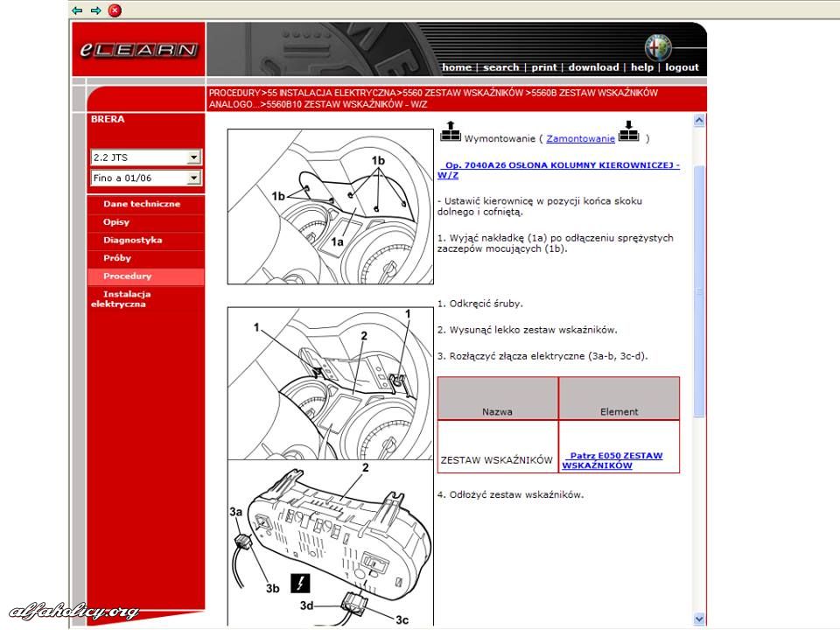840x630 pixels.
Task: Click the Wyjąć nakładkę (1a) instruction
Action: pyautogui.click(x=555, y=243)
